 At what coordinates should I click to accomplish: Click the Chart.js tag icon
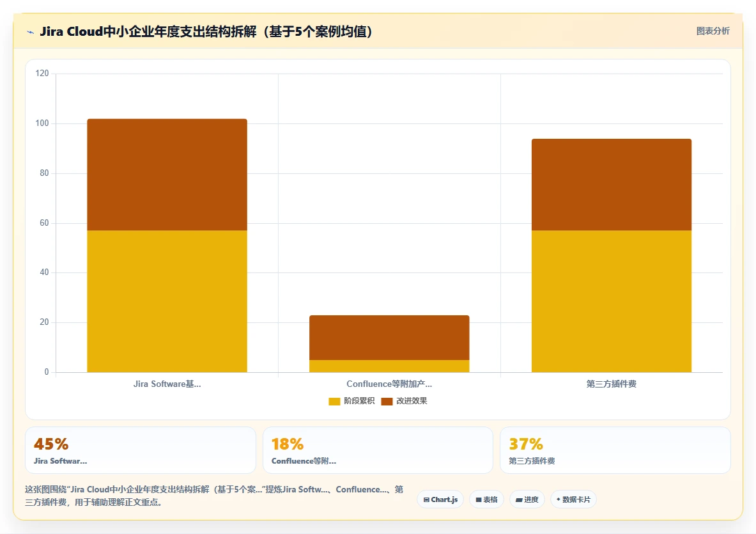426,499
